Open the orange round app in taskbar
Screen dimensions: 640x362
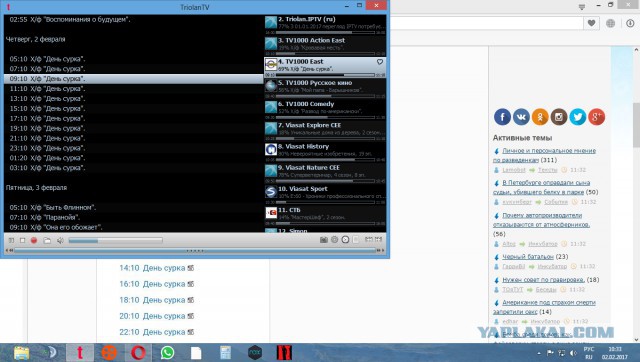tap(109, 353)
